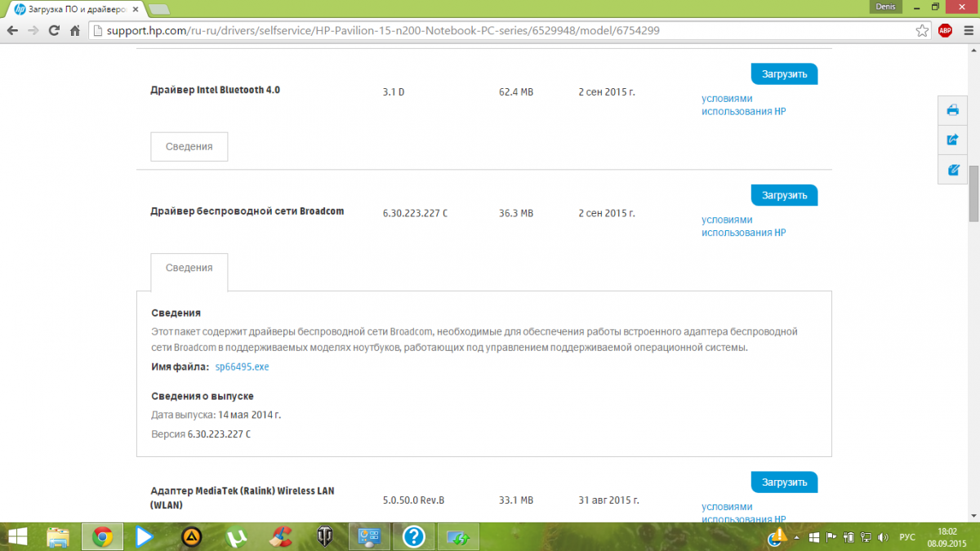
Task: Switch the РУС input language
Action: pyautogui.click(x=906, y=537)
